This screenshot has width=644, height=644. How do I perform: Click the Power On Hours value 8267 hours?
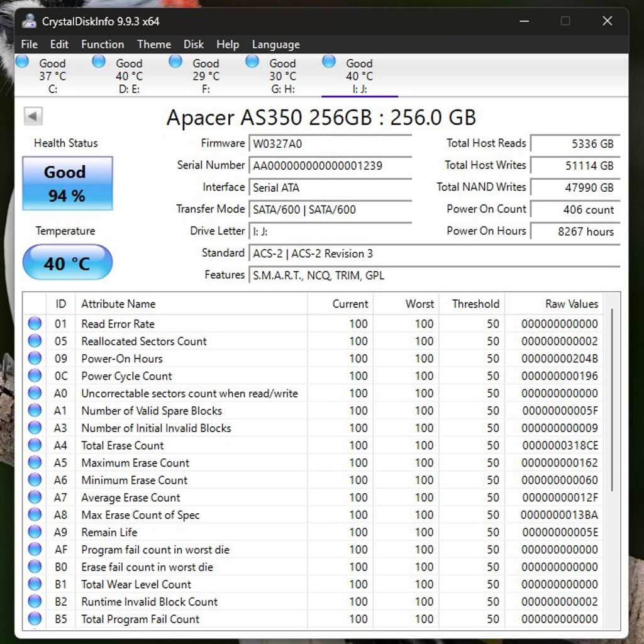[575, 231]
